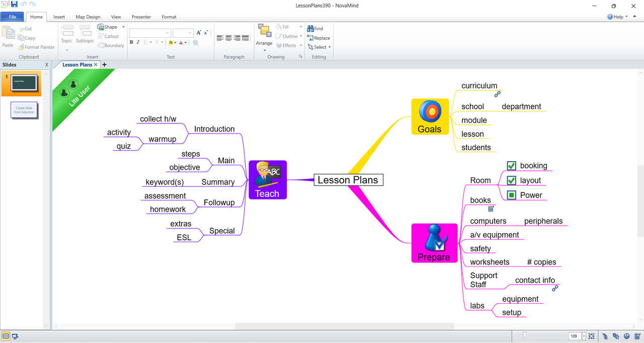Switch to the Insert ribbon tab
644x343 pixels.
click(59, 17)
